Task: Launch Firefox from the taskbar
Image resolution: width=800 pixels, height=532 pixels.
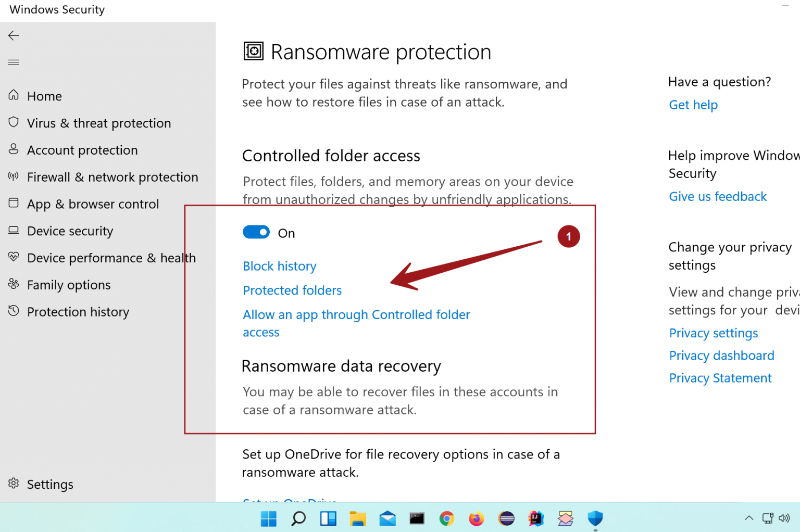Action: pos(476,518)
